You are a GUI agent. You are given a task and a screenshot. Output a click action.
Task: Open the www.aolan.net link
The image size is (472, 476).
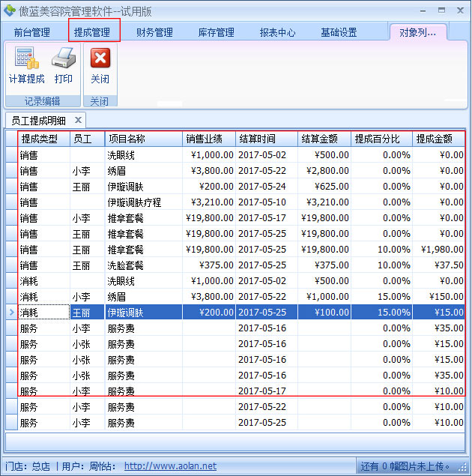170,466
